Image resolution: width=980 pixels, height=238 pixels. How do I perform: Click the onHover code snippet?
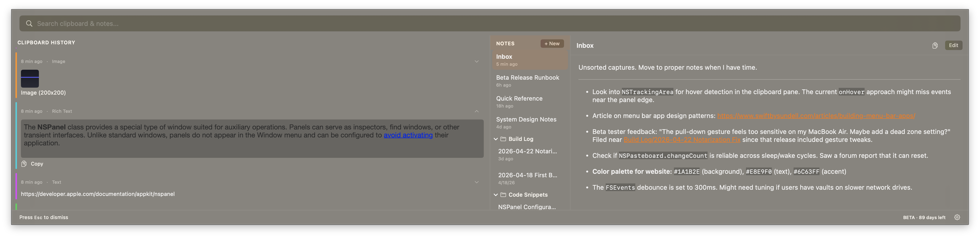pos(851,92)
